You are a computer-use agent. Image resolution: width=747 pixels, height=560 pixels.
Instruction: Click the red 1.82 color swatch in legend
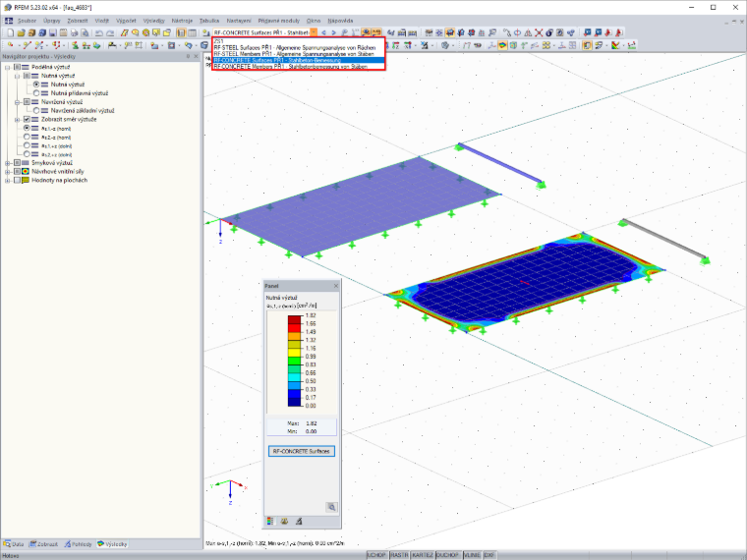point(295,319)
